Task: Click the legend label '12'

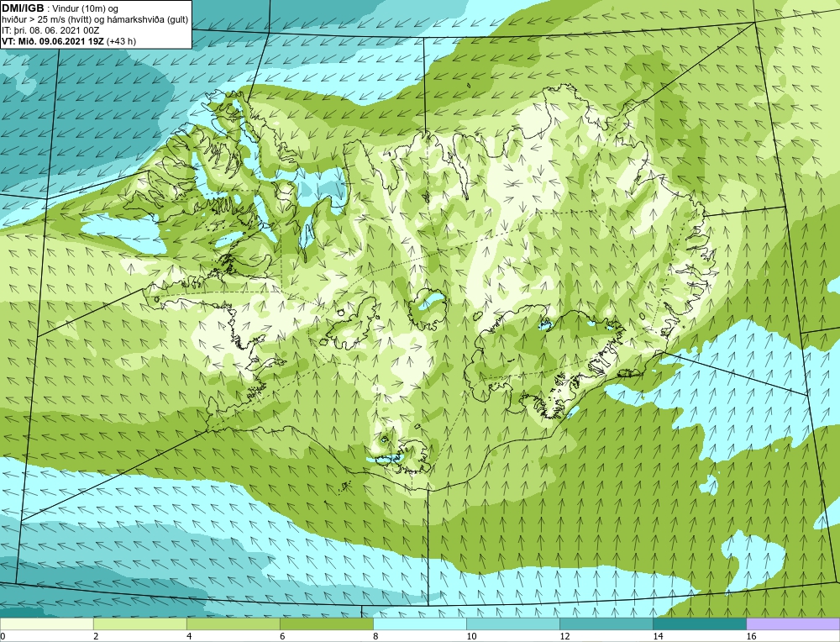Action: (564, 636)
